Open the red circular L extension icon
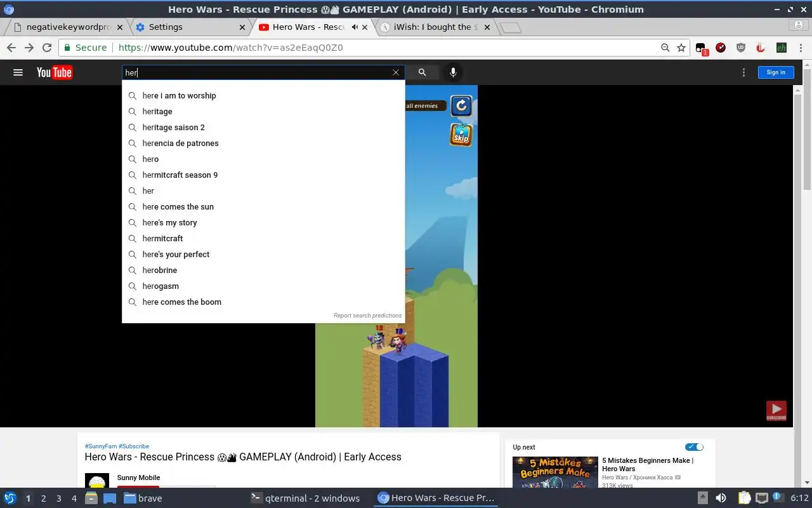 (761, 48)
